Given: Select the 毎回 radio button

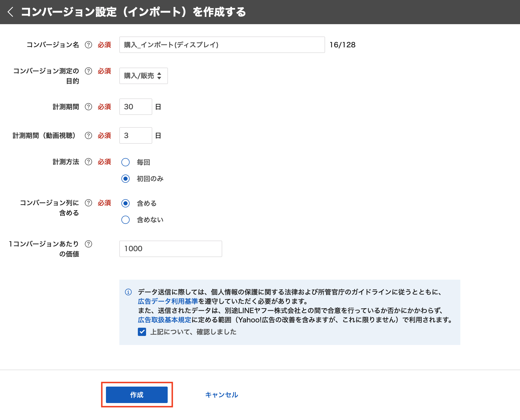Looking at the screenshot, I should click(x=125, y=162).
